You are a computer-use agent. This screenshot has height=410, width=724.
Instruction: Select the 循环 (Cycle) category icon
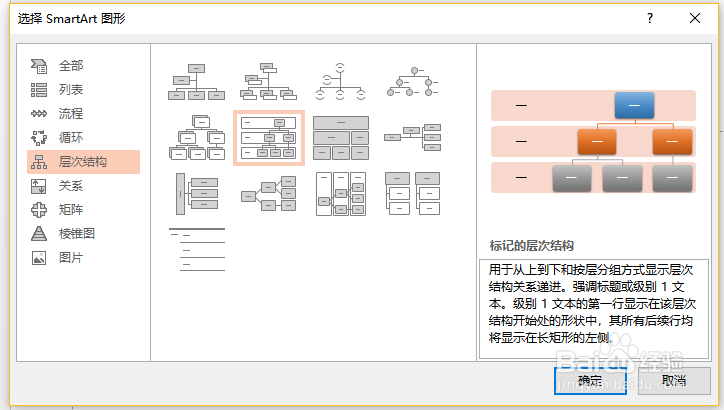tap(39, 138)
